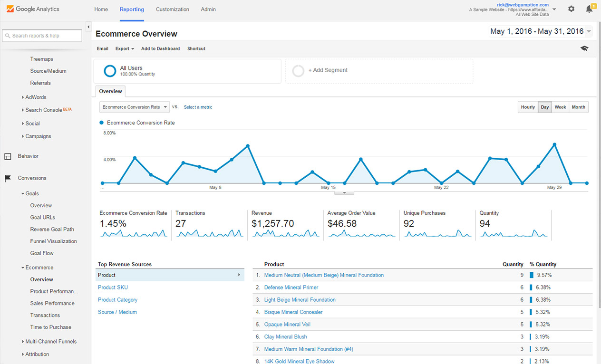Click the graduation cap learning icon
The height and width of the screenshot is (364, 601).
tap(584, 48)
